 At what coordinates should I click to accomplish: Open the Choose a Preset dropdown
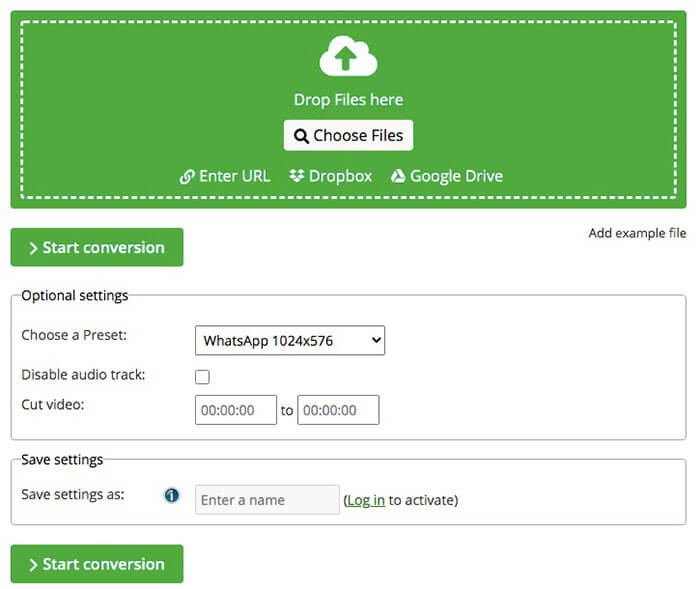pos(289,341)
